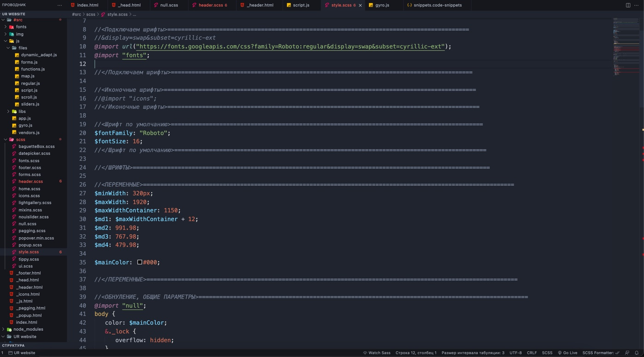Open app.js in the explorer
The image size is (644, 357).
tap(24, 118)
